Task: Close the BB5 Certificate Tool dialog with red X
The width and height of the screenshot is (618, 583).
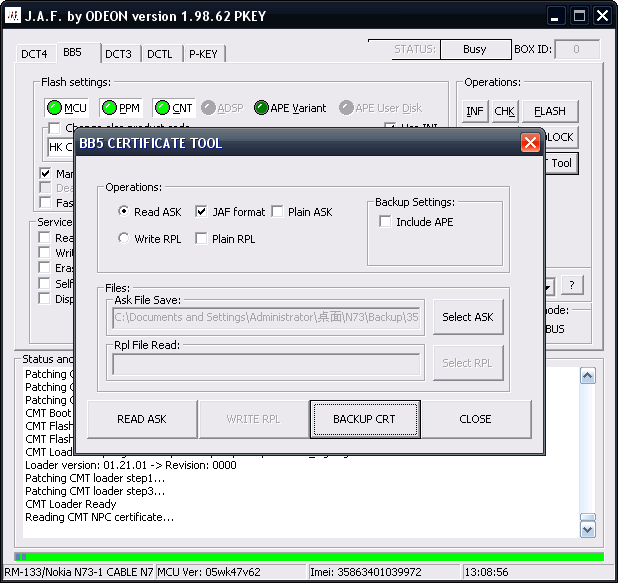Action: [x=530, y=142]
